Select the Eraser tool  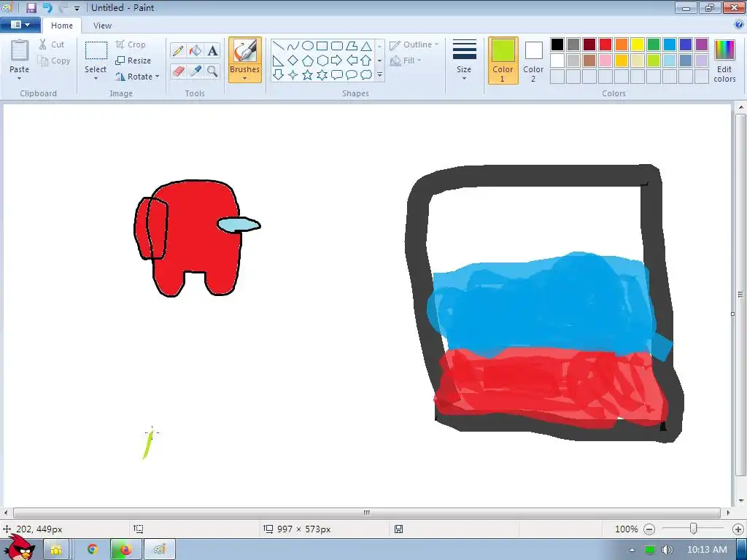[x=178, y=71]
